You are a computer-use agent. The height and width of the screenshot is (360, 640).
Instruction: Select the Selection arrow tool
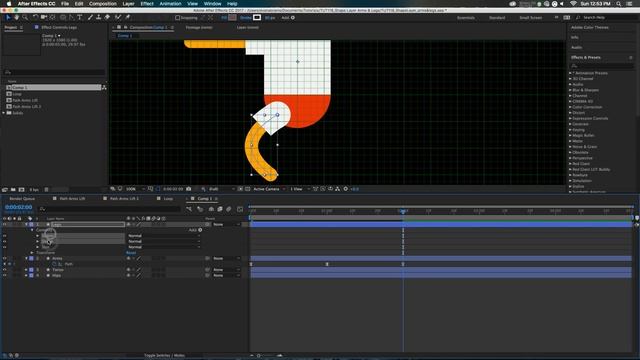tap(8, 18)
